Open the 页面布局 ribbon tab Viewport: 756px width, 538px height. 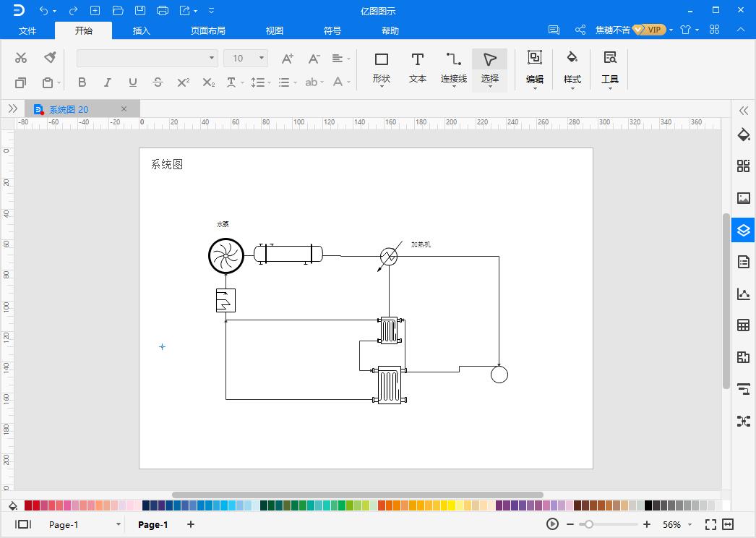208,30
